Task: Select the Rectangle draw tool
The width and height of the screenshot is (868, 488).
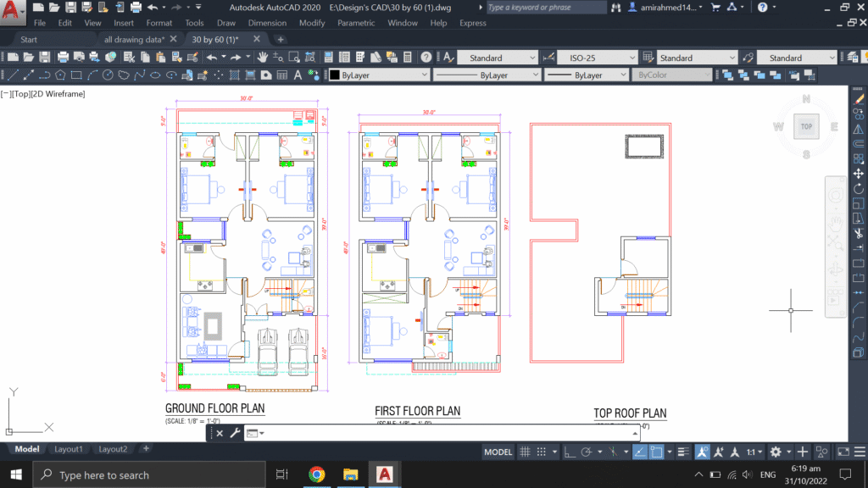Action: (x=76, y=75)
